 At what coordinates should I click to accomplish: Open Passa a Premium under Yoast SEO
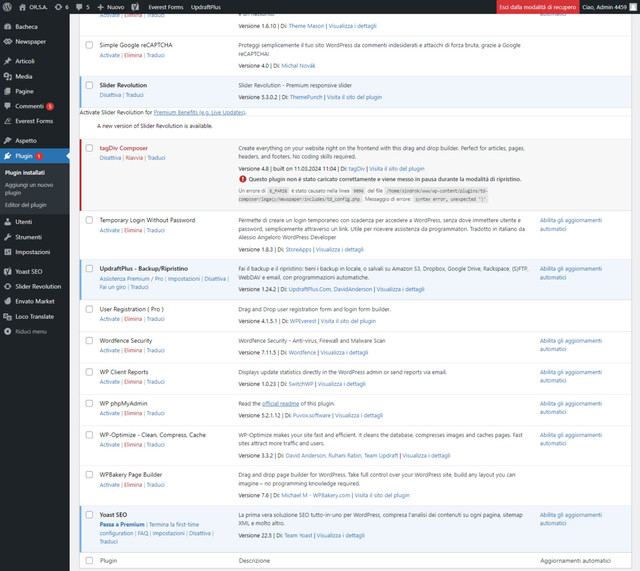[x=122, y=524]
